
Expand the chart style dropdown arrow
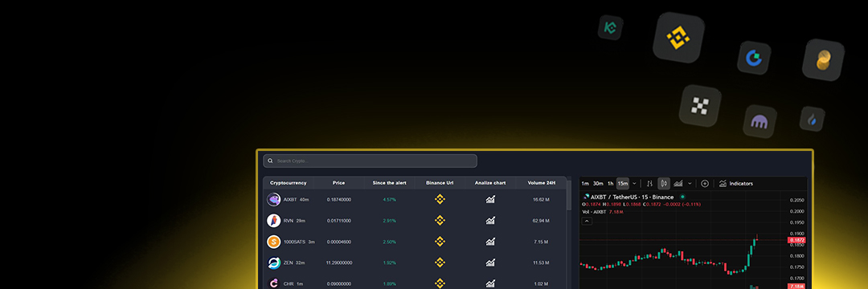pyautogui.click(x=690, y=184)
